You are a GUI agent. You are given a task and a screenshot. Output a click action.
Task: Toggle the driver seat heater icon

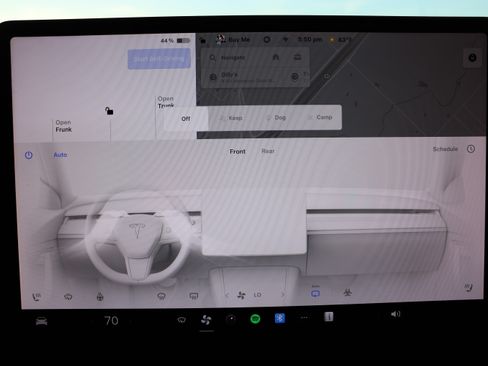[x=36, y=296]
